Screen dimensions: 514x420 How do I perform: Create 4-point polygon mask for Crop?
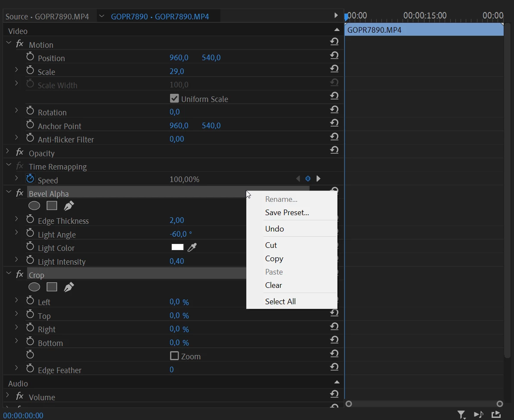click(x=52, y=287)
